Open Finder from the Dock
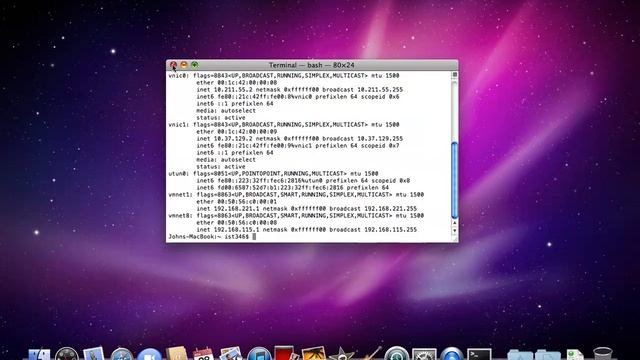The image size is (640, 360). [x=39, y=354]
